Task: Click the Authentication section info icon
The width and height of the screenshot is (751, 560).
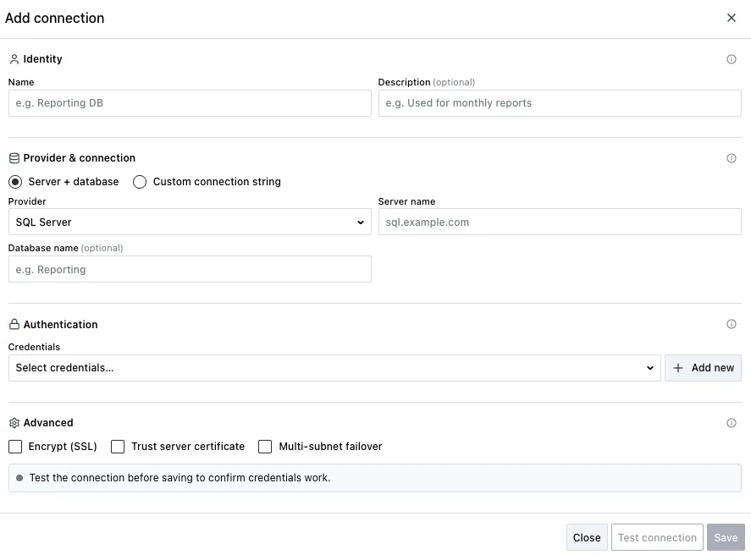Action: tap(731, 324)
